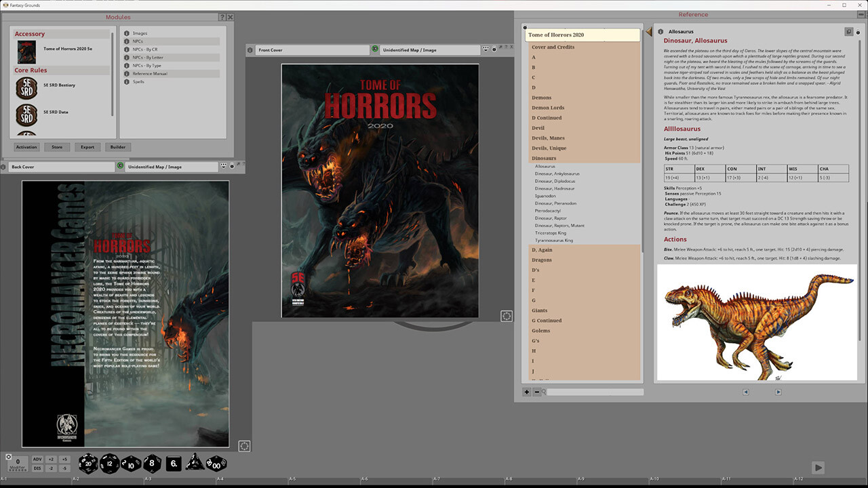This screenshot has height=488, width=868.
Task: Roll the d20 die
Action: [x=88, y=464]
